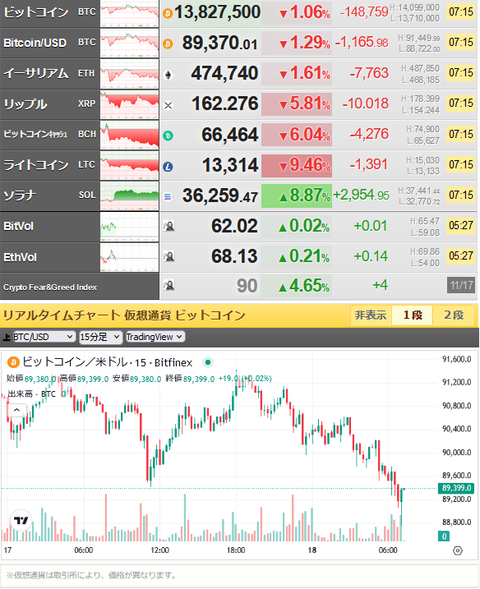Click the chart title ビットコイン／米ドル・15・Bitfinex
The width and height of the screenshot is (480, 589).
(107, 362)
